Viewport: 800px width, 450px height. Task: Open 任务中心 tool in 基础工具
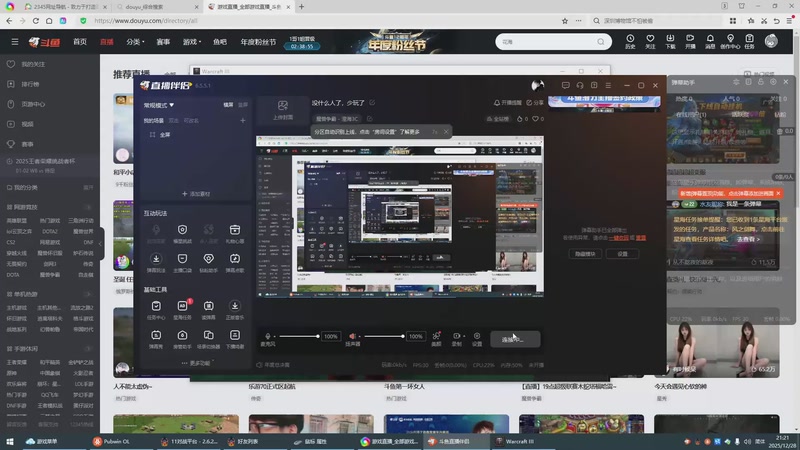point(156,309)
